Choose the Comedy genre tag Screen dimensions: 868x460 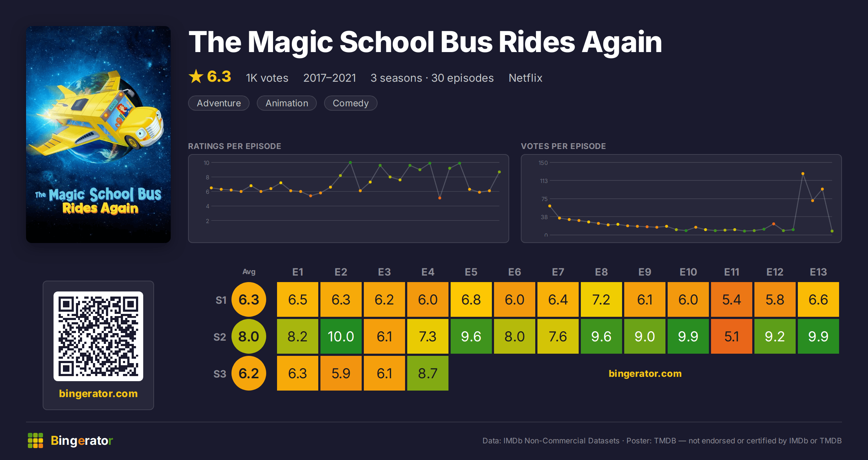coord(351,103)
